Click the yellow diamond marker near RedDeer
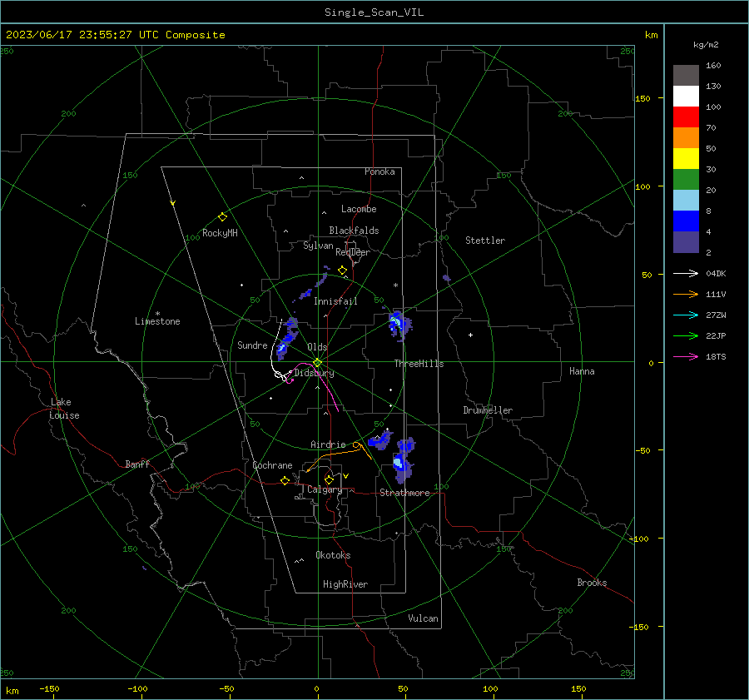The image size is (749, 700). pos(342,271)
